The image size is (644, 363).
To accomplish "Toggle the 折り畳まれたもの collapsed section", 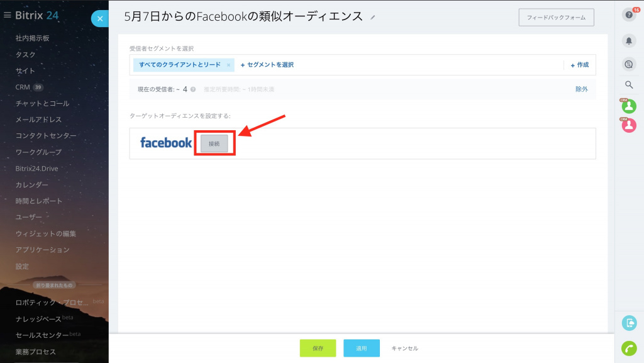I will 54,285.
